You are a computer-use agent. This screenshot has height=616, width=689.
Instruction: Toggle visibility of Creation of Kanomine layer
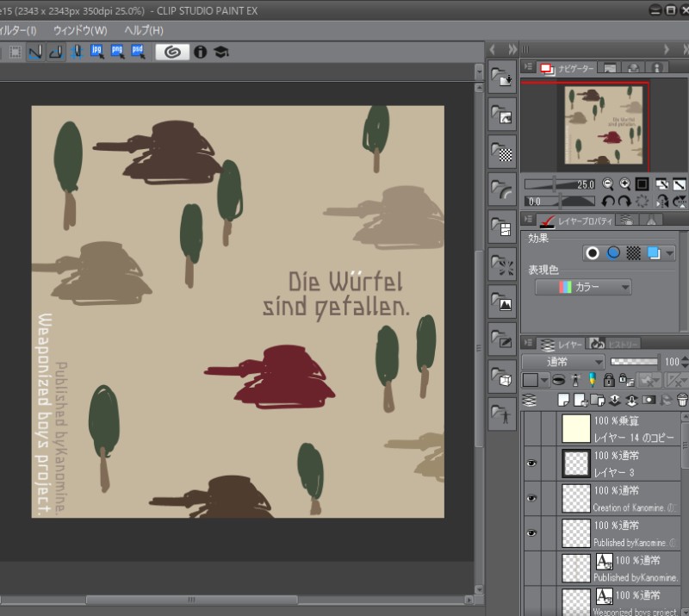coord(531,498)
